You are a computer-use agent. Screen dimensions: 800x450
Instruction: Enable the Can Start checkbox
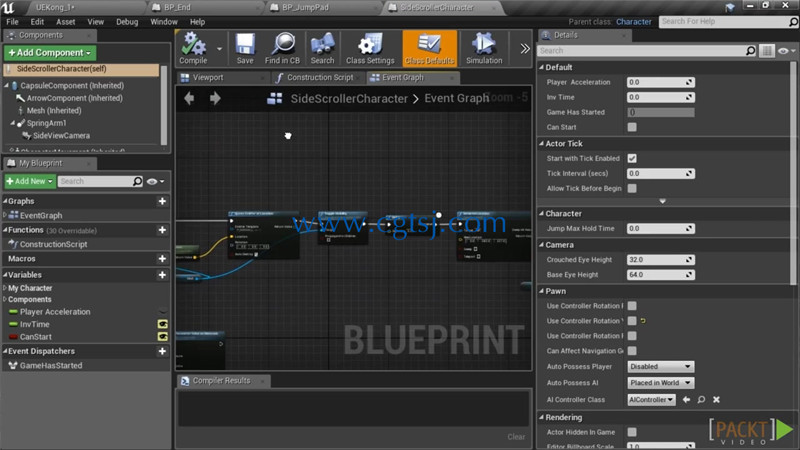632,127
